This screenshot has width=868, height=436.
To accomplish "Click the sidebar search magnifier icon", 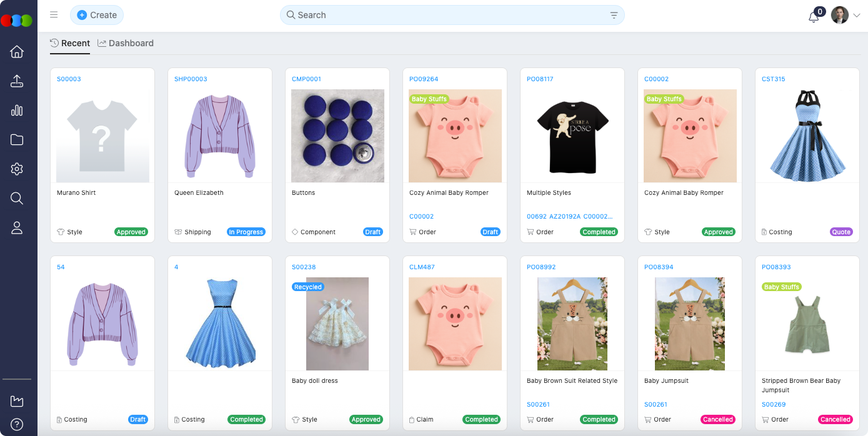I will pos(17,199).
